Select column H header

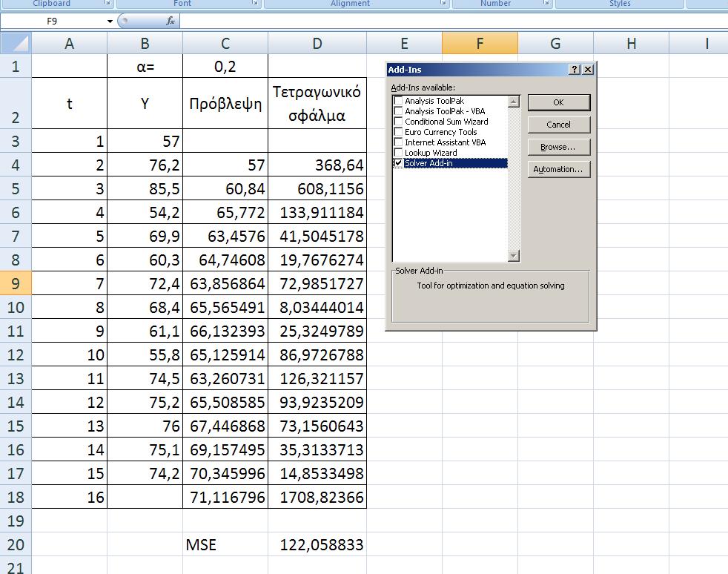(632, 44)
